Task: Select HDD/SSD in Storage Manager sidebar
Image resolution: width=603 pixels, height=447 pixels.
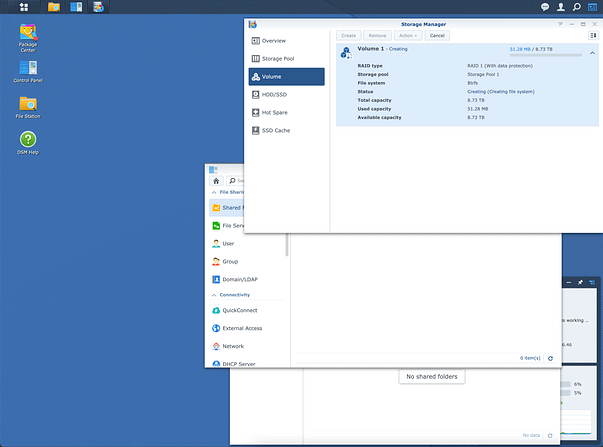Action: click(276, 94)
